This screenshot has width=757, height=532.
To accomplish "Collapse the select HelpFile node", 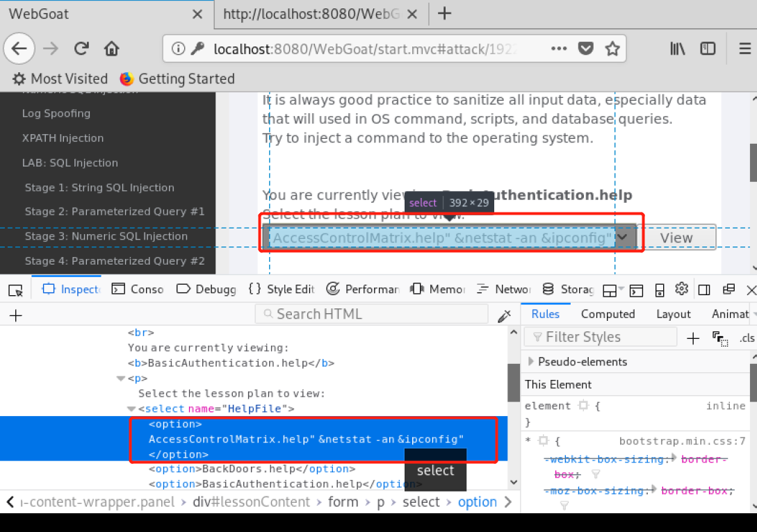I will point(131,409).
